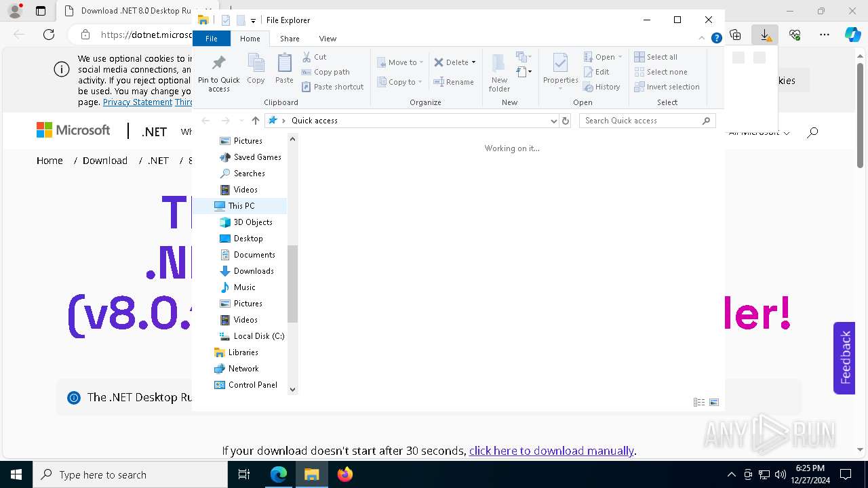Select Saved Games in navigation pane
868x488 pixels.
[250, 157]
